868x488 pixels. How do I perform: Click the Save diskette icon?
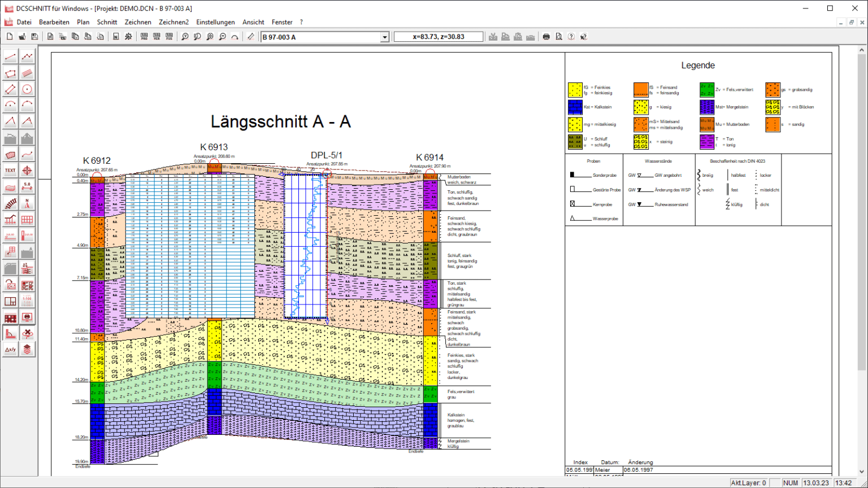point(34,37)
